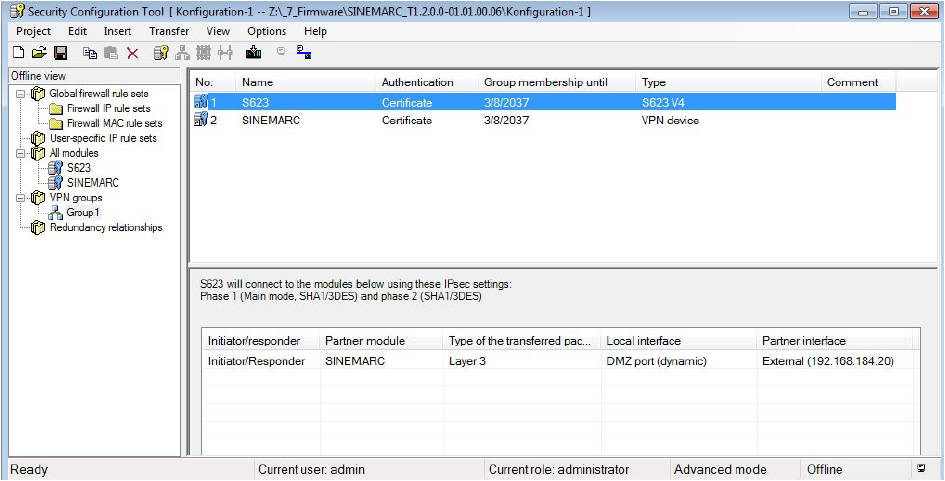Image resolution: width=945 pixels, height=481 pixels.
Task: Select the S623 module in the tree
Action: [79, 168]
